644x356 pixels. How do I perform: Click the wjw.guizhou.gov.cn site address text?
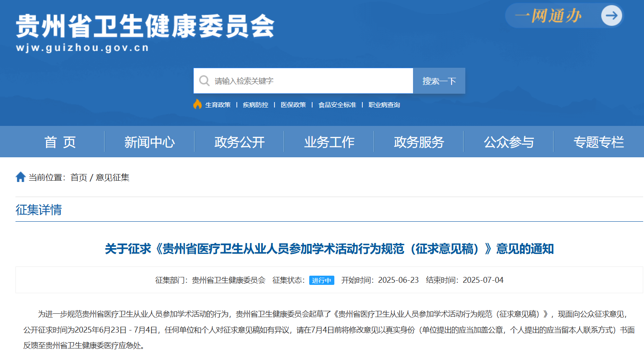tap(82, 48)
